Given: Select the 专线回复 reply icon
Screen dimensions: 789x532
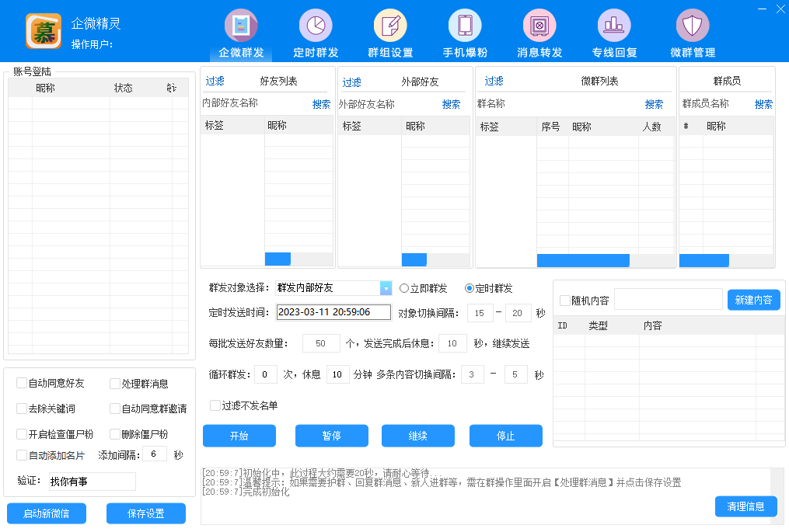Looking at the screenshot, I should pos(613,23).
